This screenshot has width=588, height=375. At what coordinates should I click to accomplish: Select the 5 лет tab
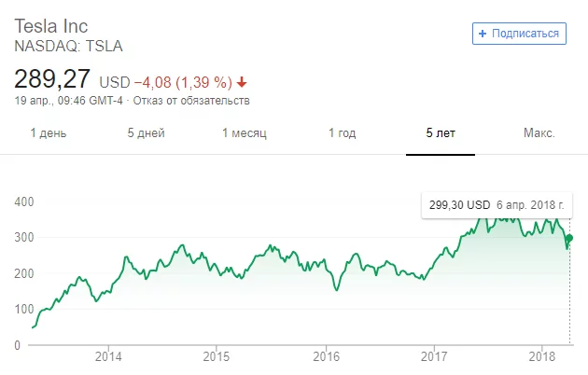(441, 133)
